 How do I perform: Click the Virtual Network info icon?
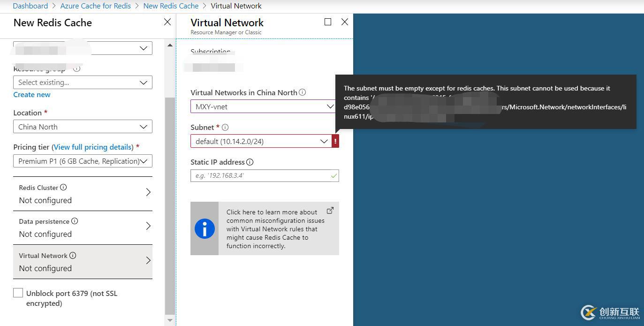[73, 256]
